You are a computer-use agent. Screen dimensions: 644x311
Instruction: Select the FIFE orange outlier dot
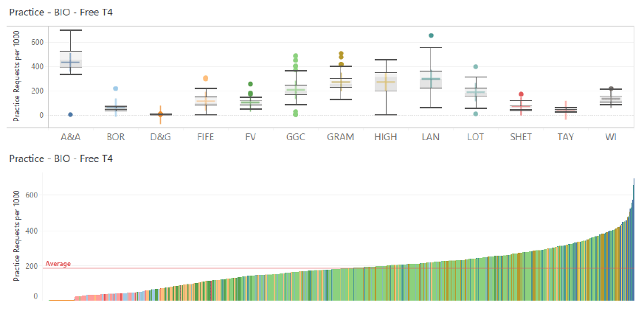[205, 78]
